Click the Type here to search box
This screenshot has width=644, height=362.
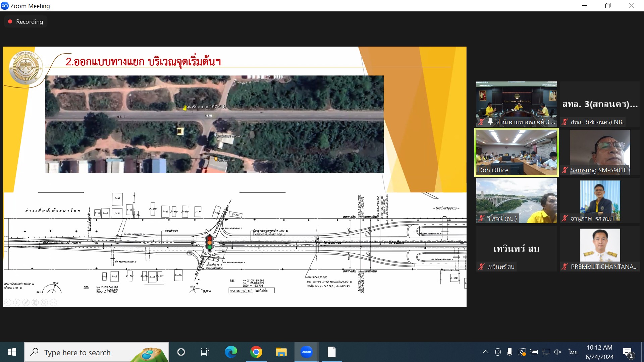(77, 352)
